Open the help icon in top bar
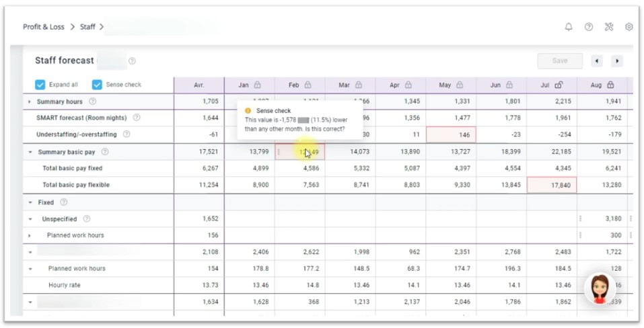The height and width of the screenshot is (328, 644). (589, 27)
